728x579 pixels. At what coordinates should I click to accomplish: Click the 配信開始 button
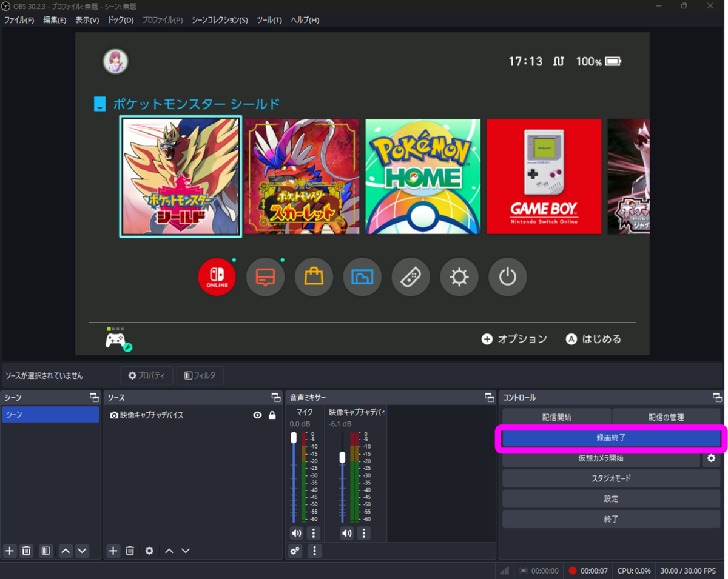coord(556,417)
